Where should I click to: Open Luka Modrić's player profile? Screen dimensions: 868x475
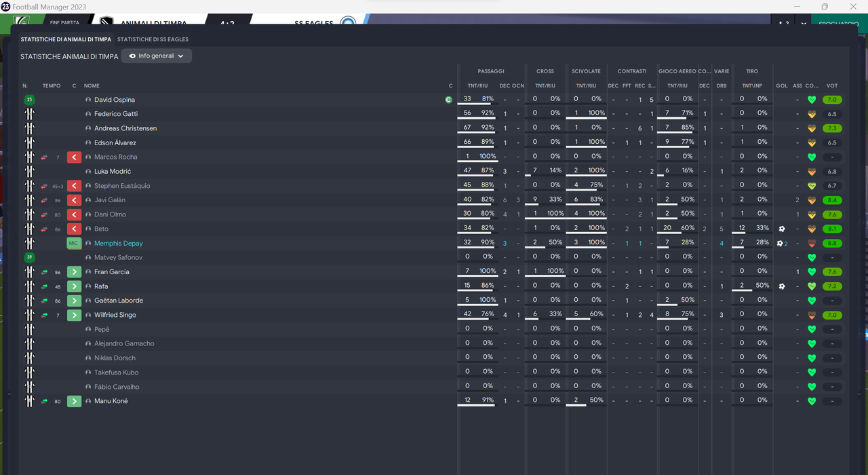point(113,172)
